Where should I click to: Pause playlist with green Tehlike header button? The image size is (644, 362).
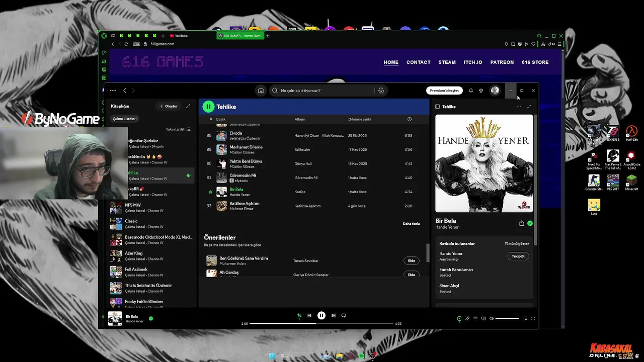[x=208, y=107]
